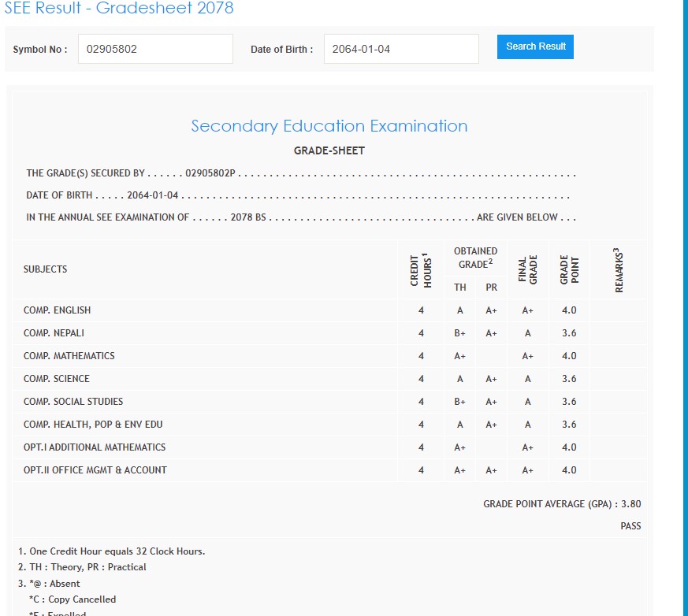Click the Grade Point Average (GPA) line

pos(562,504)
